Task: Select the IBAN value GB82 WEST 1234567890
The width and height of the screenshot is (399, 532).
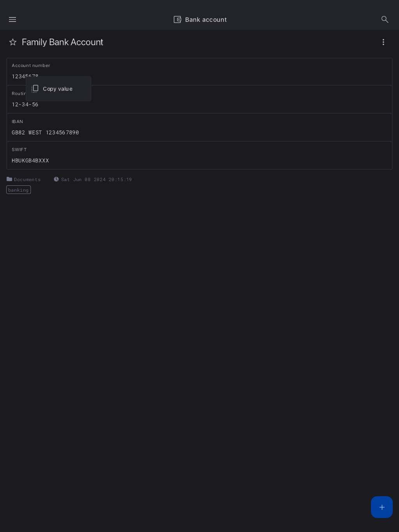Action: (x=45, y=132)
